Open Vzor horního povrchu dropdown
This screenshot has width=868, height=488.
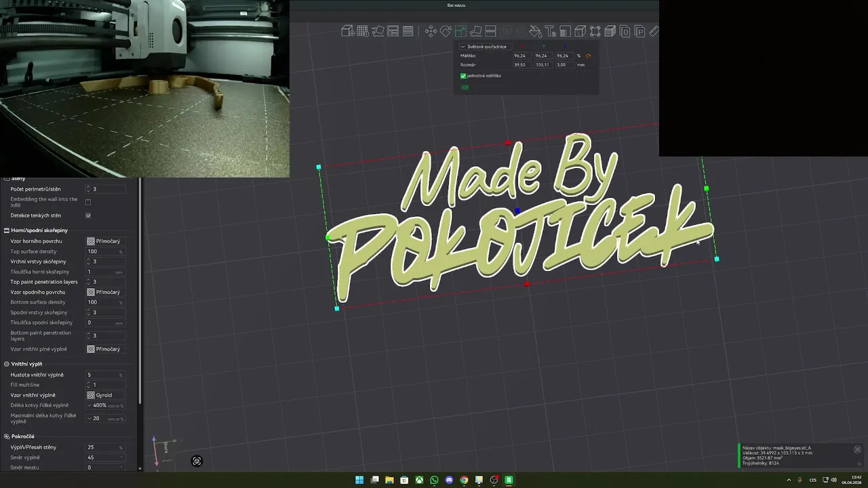pos(105,241)
